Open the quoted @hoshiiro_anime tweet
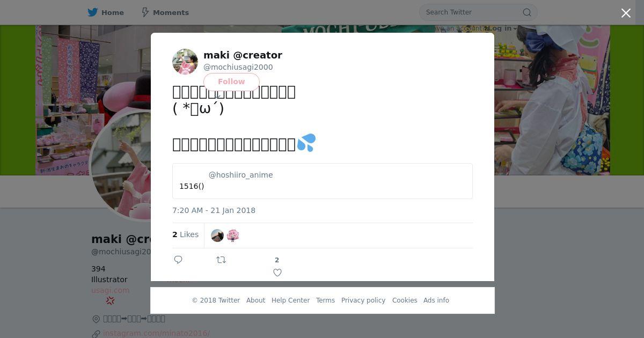 pos(322,181)
